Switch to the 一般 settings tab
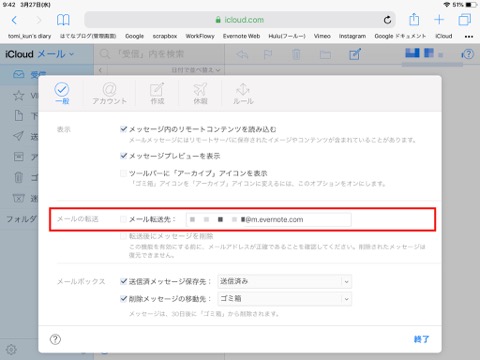 pos(62,93)
